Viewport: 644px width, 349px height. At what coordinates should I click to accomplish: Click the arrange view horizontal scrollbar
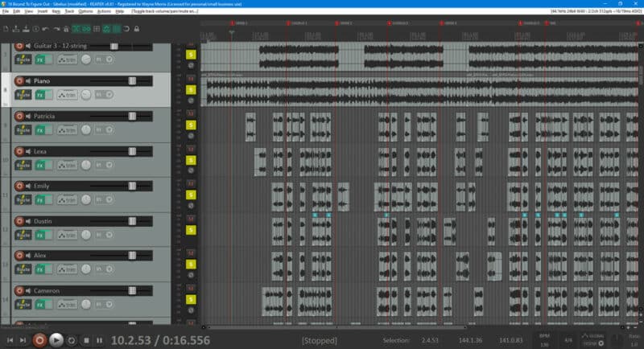click(x=336, y=327)
